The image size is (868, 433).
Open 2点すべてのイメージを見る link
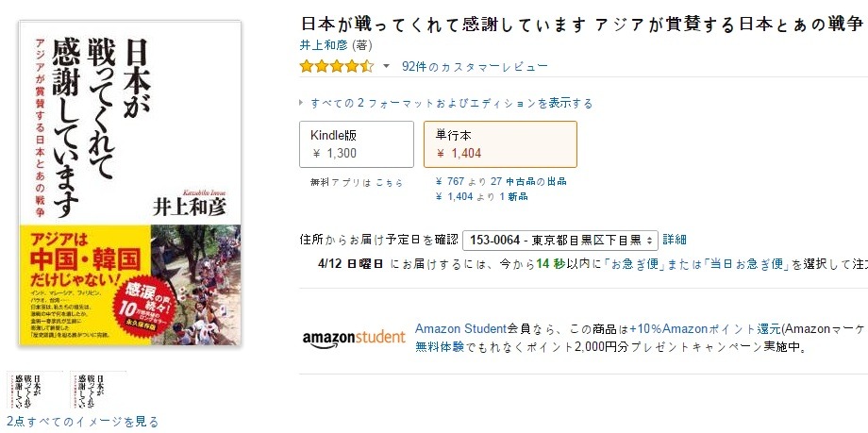pyautogui.click(x=83, y=422)
